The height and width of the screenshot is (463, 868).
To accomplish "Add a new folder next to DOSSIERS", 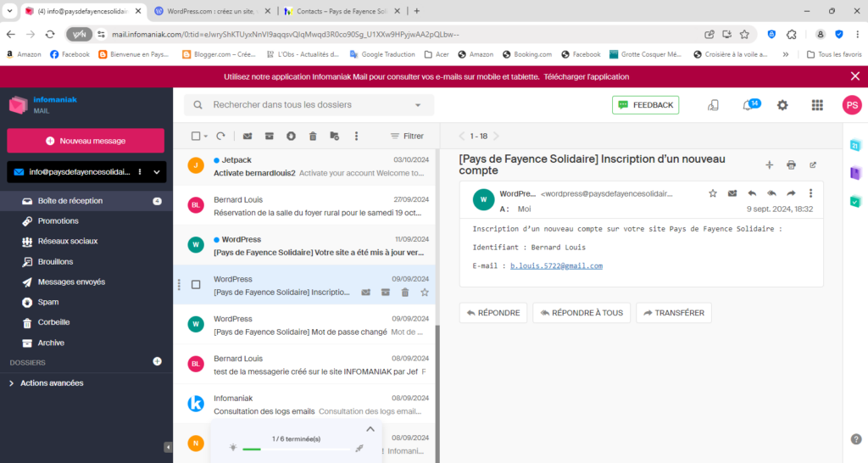I will click(157, 362).
